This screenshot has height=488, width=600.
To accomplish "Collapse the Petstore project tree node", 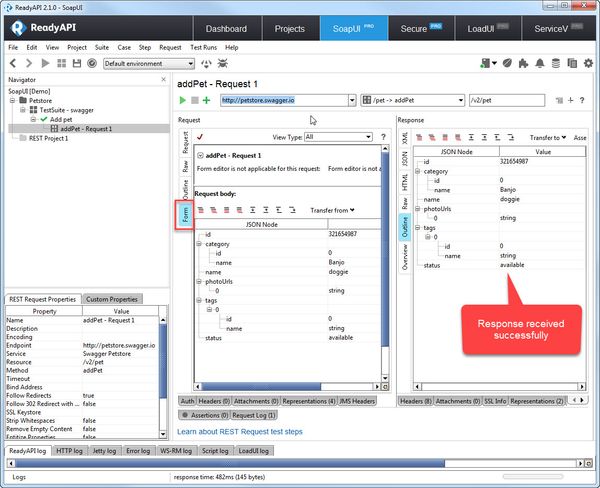I will (11, 100).
